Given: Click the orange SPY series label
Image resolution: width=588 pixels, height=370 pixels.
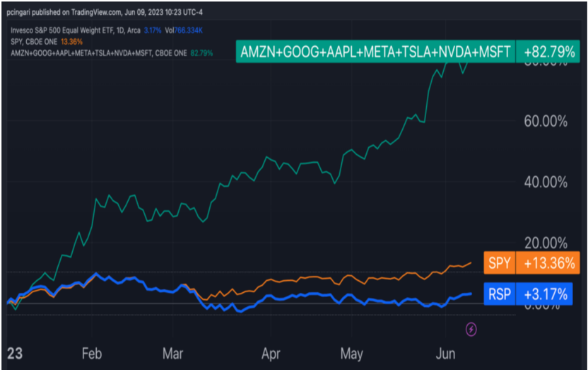Looking at the screenshot, I should click(500, 262).
